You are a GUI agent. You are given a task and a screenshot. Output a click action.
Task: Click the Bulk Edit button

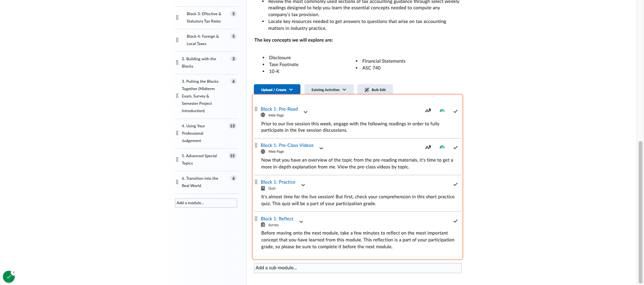(x=375, y=90)
